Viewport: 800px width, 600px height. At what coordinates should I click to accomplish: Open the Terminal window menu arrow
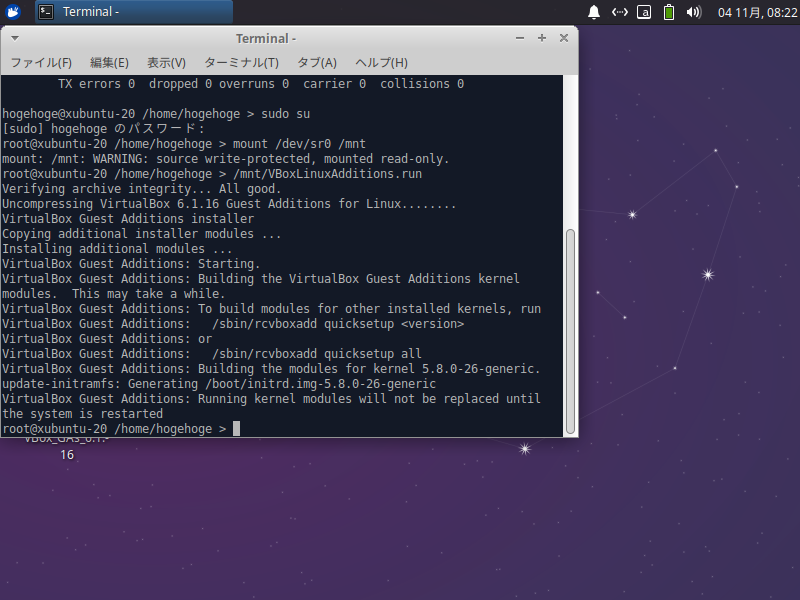[15, 38]
